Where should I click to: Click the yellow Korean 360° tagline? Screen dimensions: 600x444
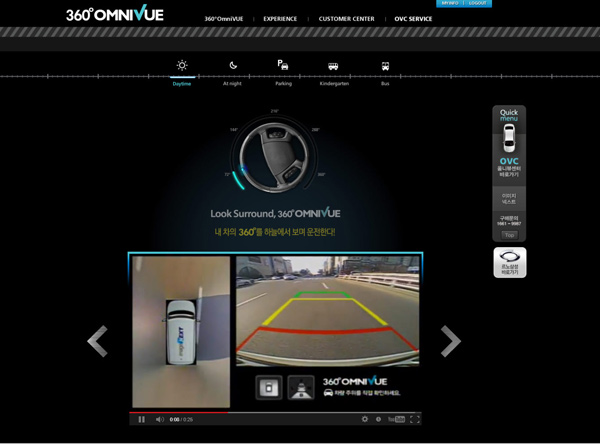point(275,232)
